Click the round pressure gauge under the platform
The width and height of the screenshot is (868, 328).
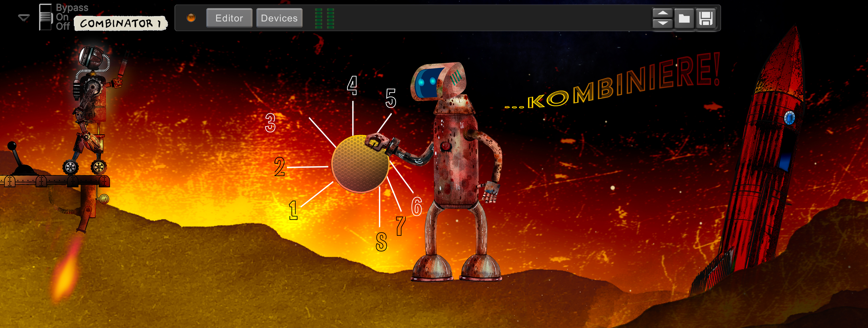point(104,199)
